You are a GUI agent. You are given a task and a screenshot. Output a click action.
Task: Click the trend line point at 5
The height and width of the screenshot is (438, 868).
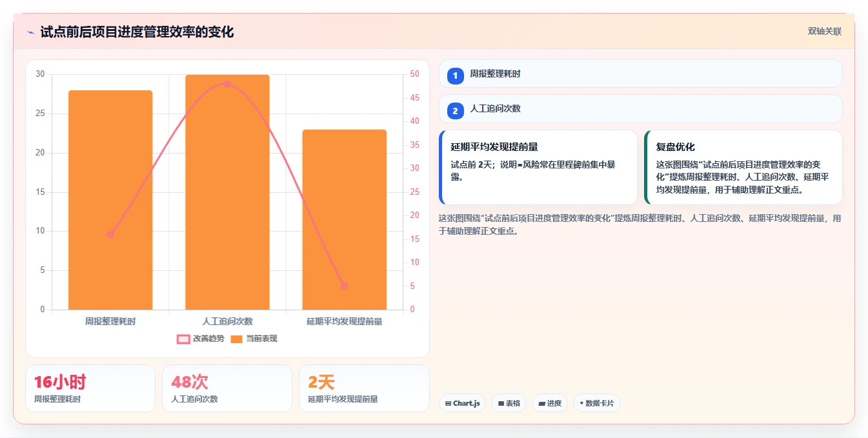pos(344,286)
